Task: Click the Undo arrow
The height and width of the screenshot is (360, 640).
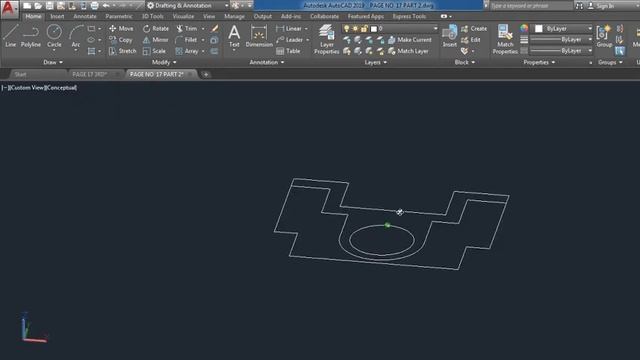Action: click(106, 6)
